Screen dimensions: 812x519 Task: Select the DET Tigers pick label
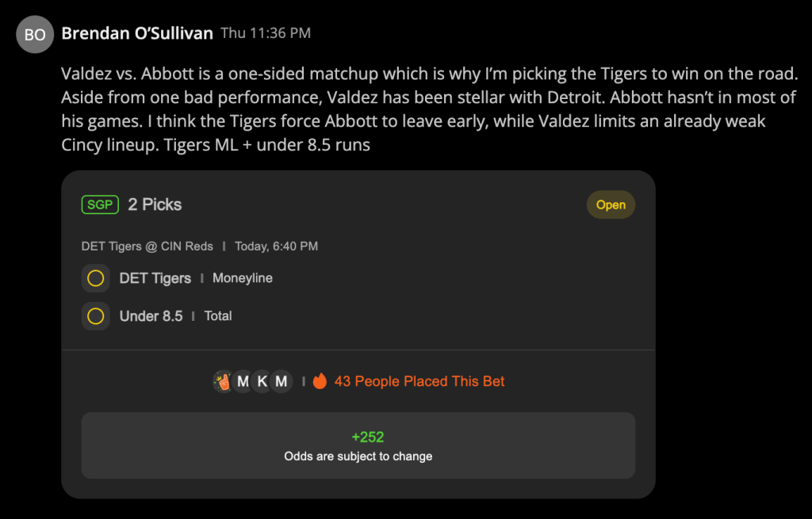point(155,278)
